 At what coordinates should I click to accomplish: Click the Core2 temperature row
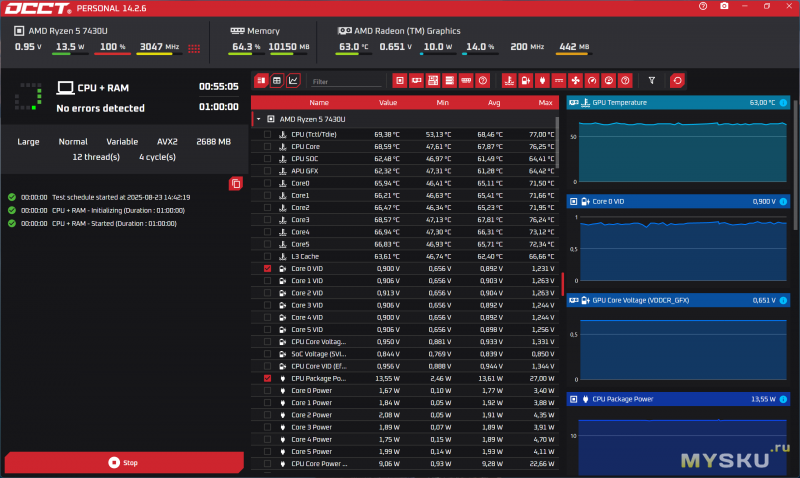point(405,208)
